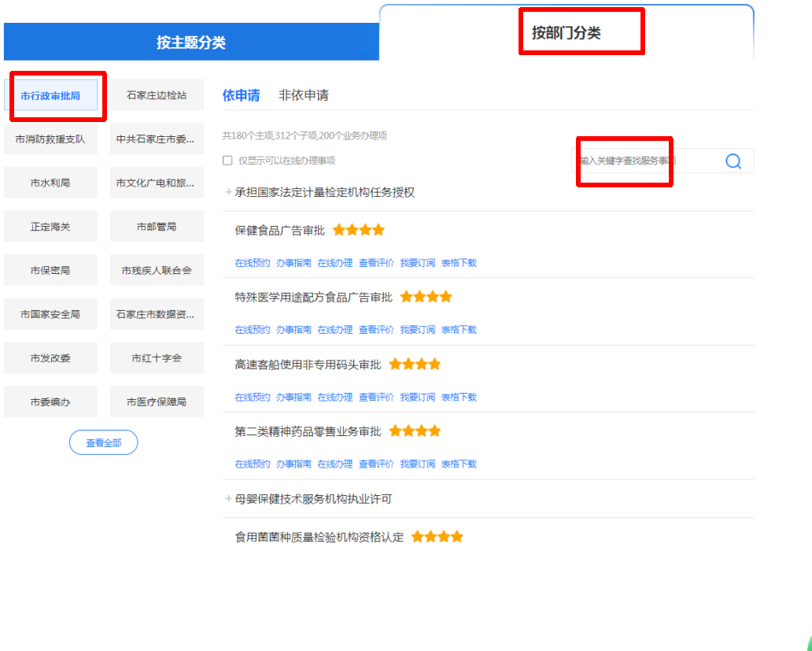Viewport: 812px width, 651px height.
Task: Focus the keyword search input field
Action: click(645, 161)
